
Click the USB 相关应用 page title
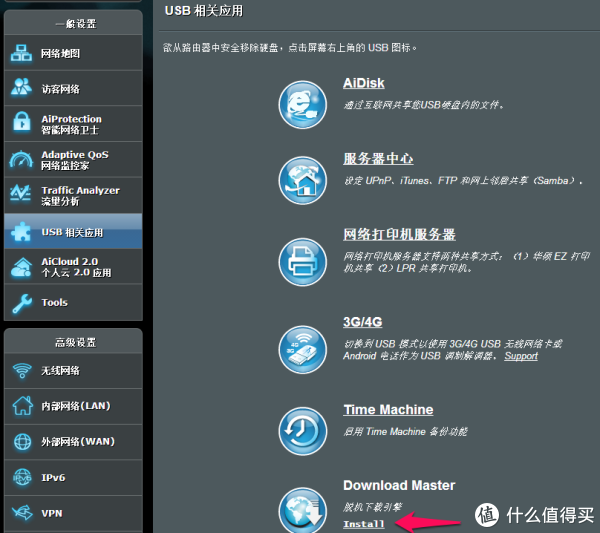click(204, 11)
